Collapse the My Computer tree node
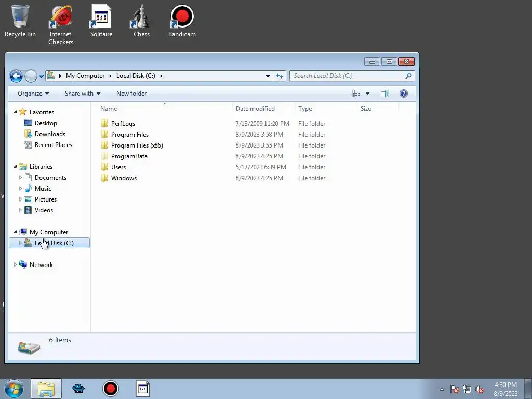Screen dimensions: 532x399 (15, 232)
